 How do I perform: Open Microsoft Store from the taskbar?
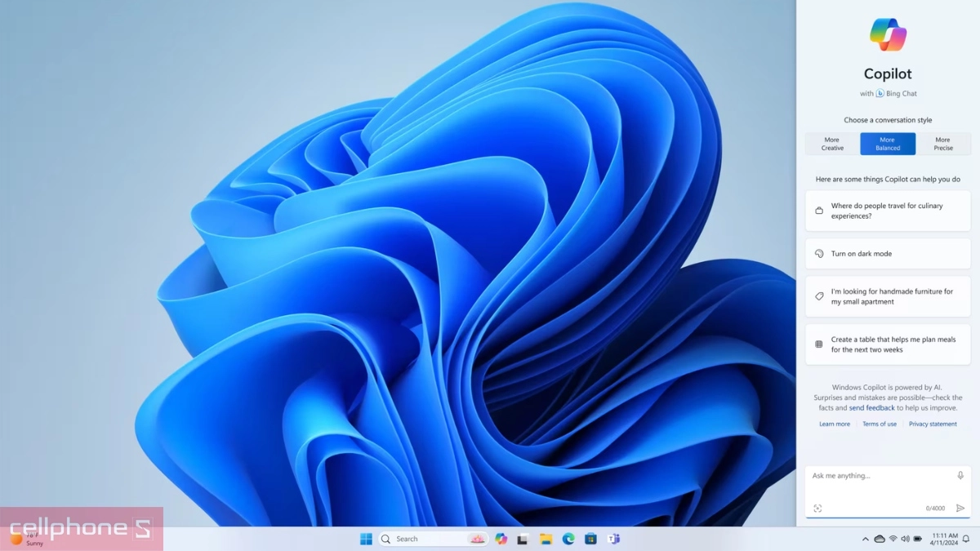590,539
